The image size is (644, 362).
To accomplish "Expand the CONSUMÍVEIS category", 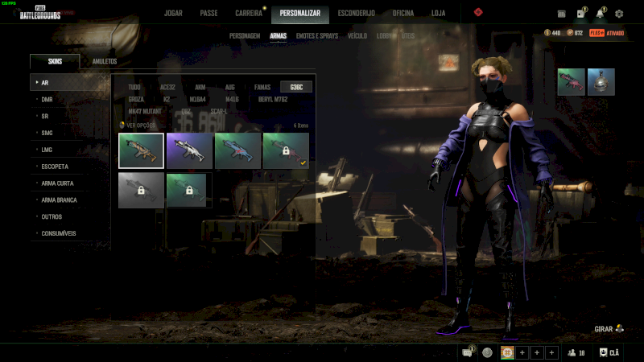I will [70, 233].
